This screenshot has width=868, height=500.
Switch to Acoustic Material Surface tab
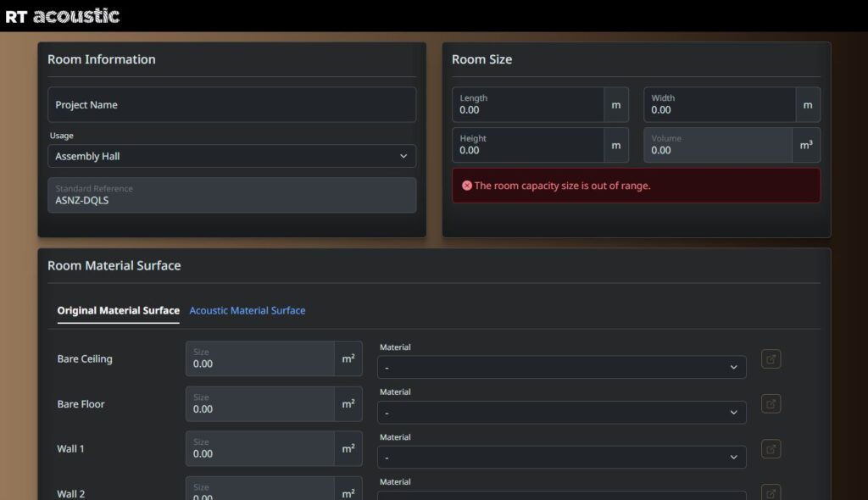[x=247, y=311]
